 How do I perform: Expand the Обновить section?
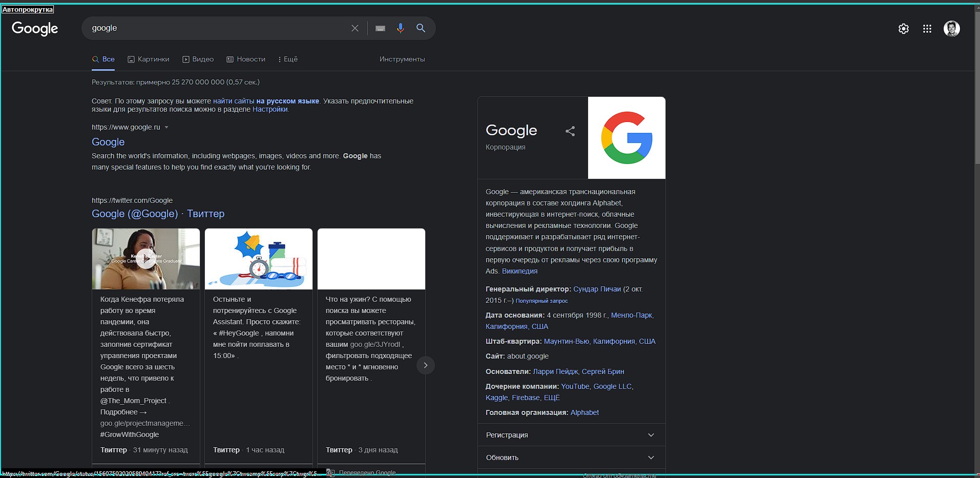tap(571, 458)
